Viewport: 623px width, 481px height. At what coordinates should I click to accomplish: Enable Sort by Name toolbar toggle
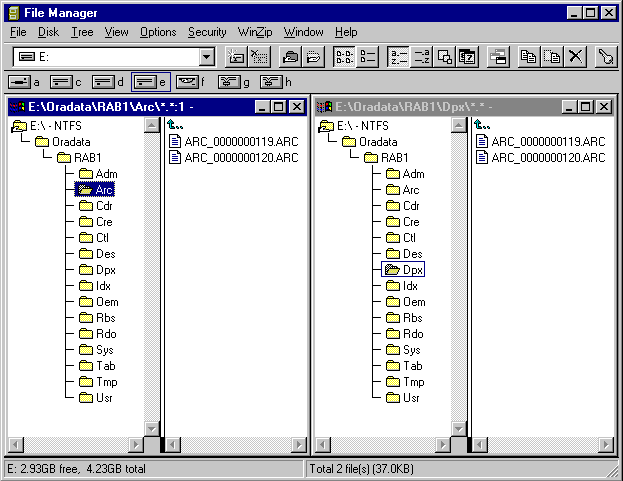(x=398, y=57)
